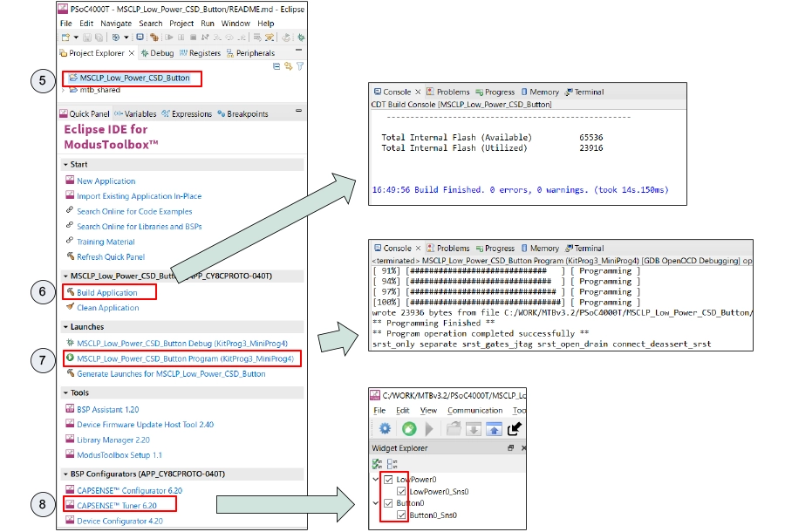Click the 'Build Finished' console line
785x532 pixels.
520,190
